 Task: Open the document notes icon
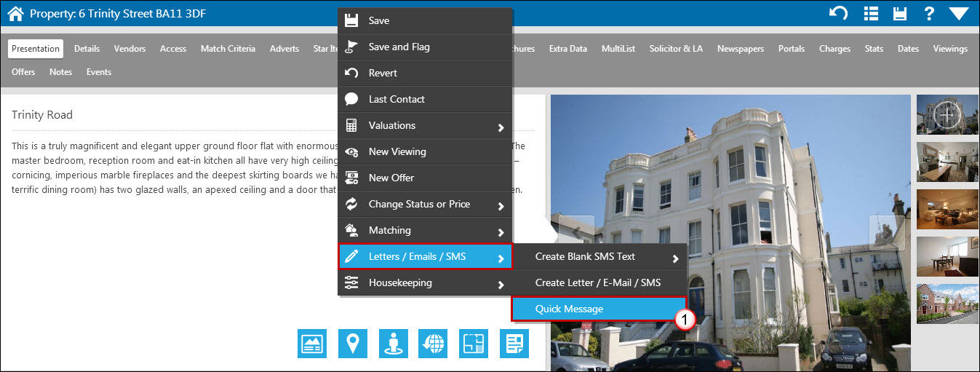point(514,343)
